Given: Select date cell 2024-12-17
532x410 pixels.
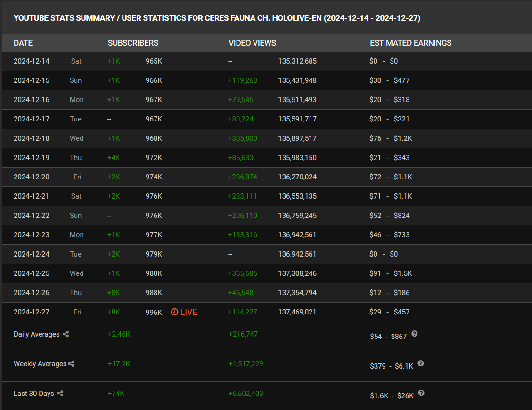Looking at the screenshot, I should pos(31,119).
